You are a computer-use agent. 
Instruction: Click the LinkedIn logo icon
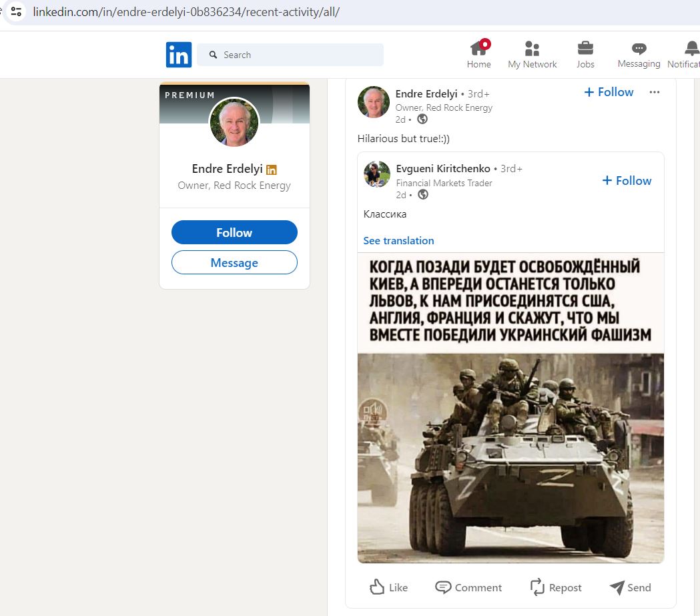[x=179, y=55]
